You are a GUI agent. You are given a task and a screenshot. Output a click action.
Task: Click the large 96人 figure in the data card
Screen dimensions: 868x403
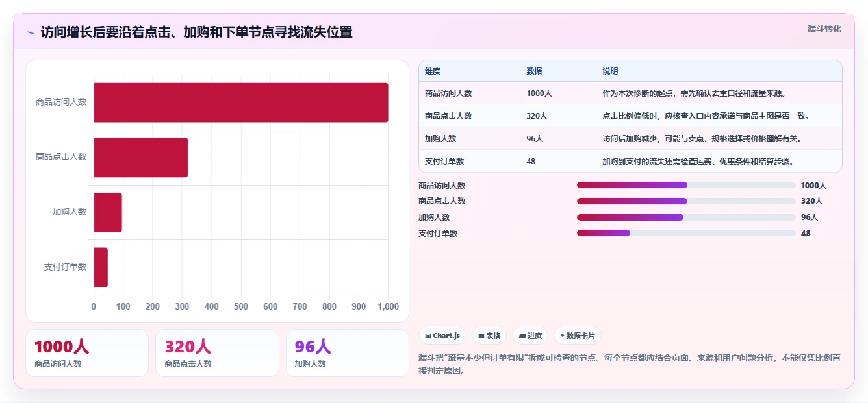(x=313, y=347)
